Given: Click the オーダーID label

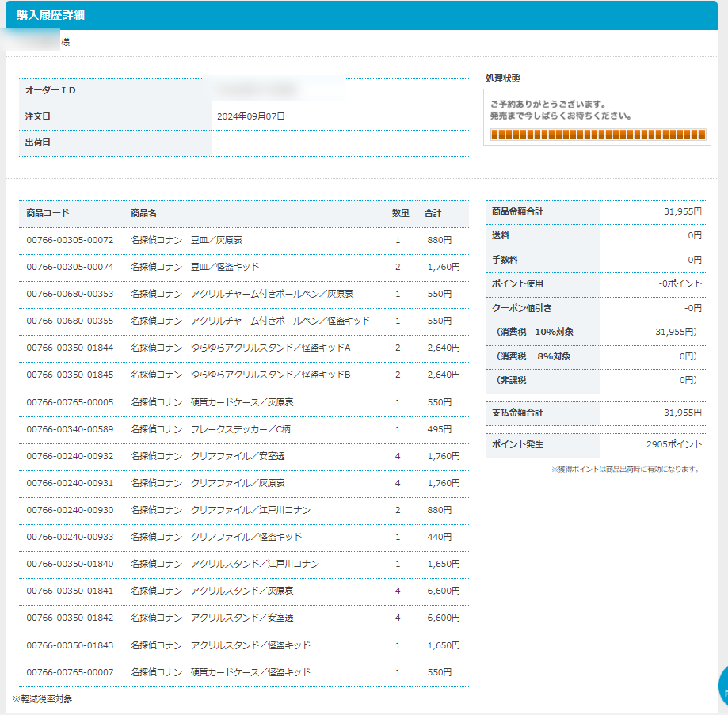Looking at the screenshot, I should (50, 90).
